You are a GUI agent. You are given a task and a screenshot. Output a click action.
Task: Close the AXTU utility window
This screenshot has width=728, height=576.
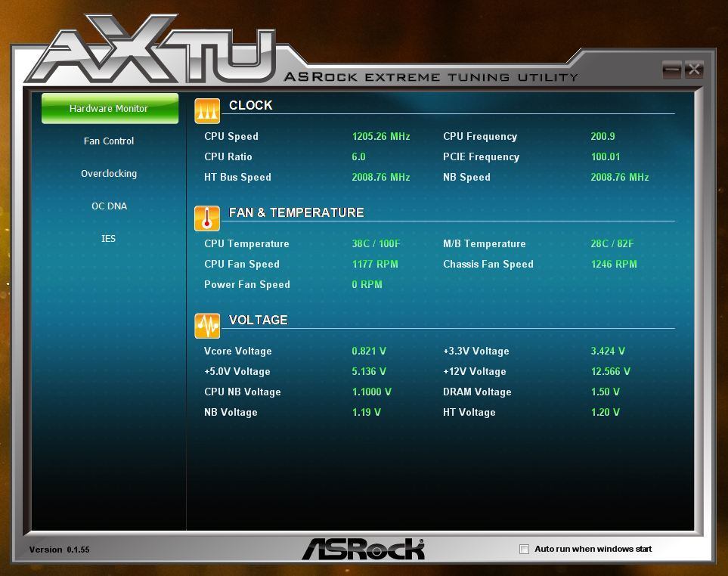tap(694, 70)
